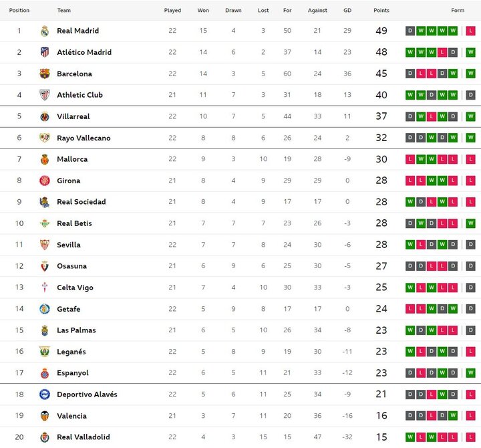Click the Real Madrid club crest

point(45,31)
